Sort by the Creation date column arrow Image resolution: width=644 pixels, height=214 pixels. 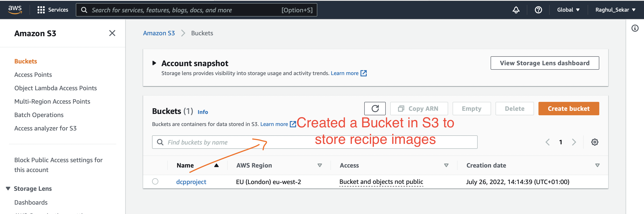[597, 165]
